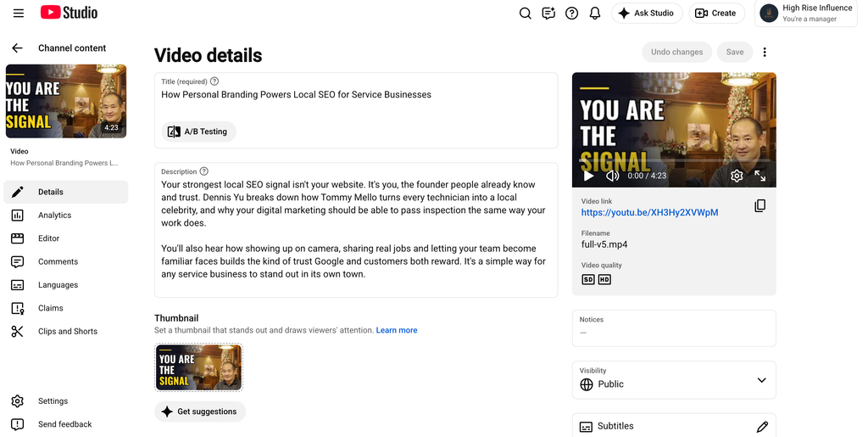This screenshot has height=437, width=868.
Task: Open the Learn more thumbnail link
Action: point(397,330)
